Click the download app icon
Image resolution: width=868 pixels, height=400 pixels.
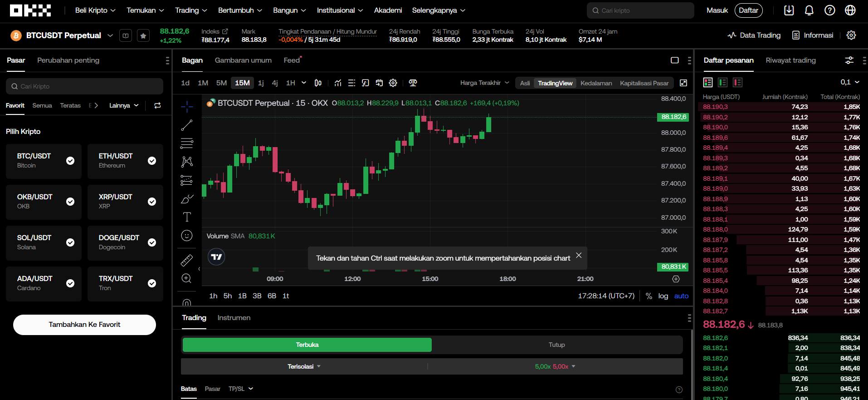point(789,10)
